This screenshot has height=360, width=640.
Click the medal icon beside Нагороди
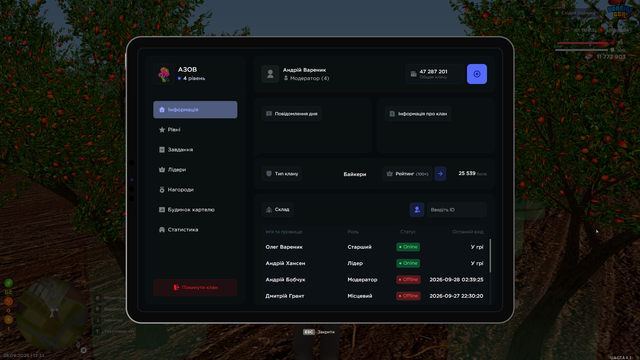(x=162, y=190)
